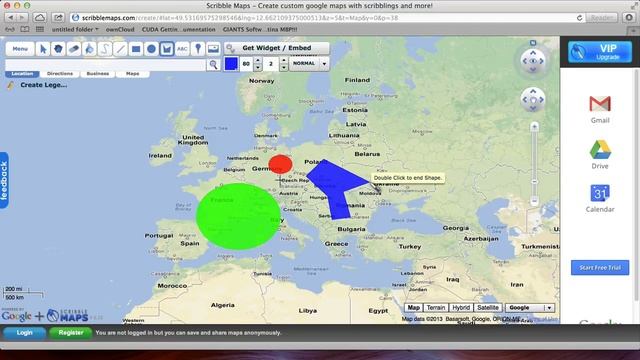The height and width of the screenshot is (360, 640).
Task: Click the location search input field
Action: pos(105,64)
